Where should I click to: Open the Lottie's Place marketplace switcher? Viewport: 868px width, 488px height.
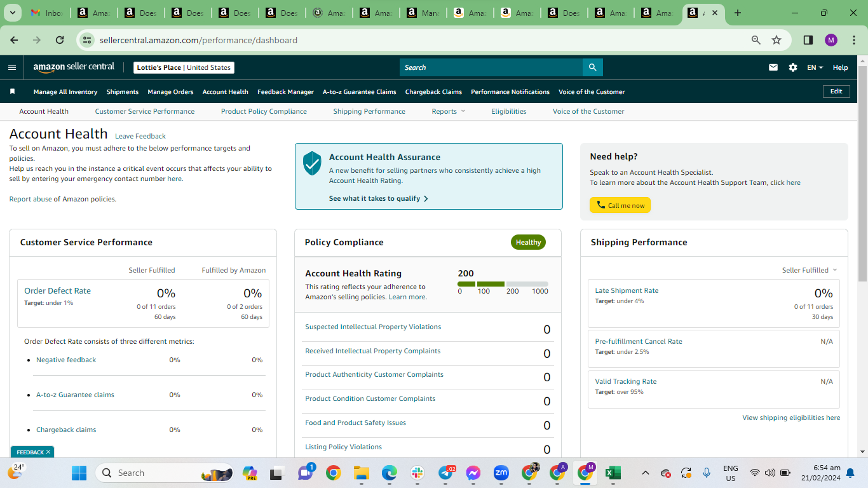coord(184,67)
